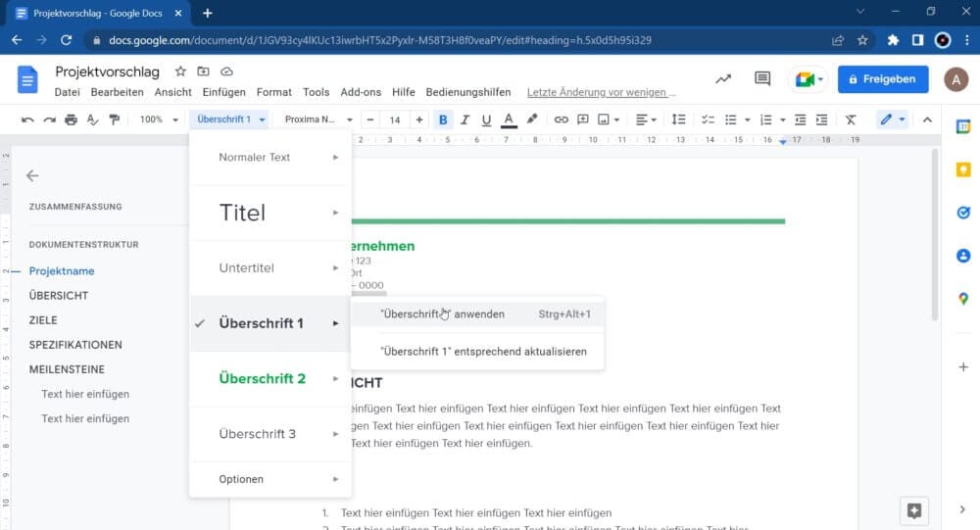
Task: Open the Überschrift 1 style dropdown
Action: coord(229,120)
